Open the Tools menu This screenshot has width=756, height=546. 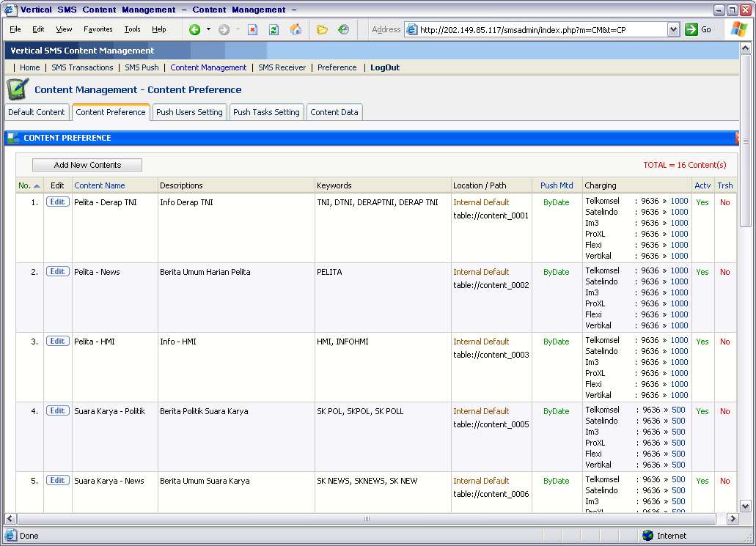pyautogui.click(x=132, y=29)
